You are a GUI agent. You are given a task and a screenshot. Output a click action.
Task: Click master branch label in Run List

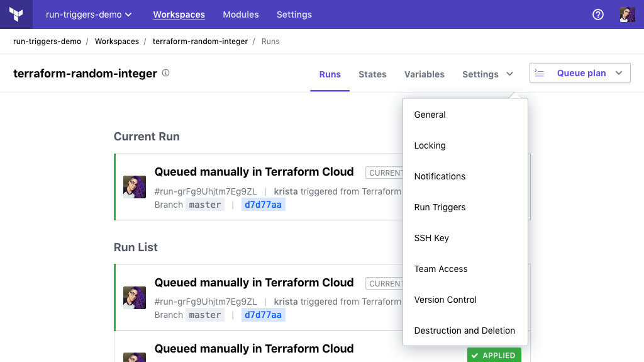205,315
